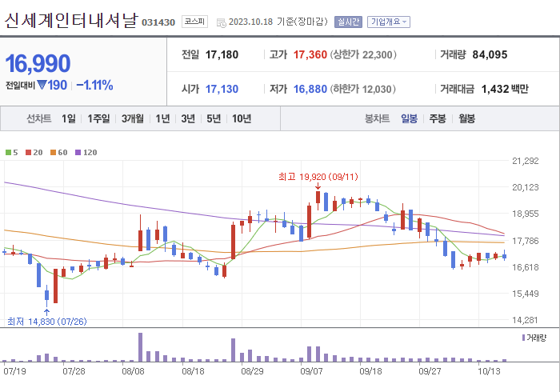Click the 거래대금 value 1,432 백만

tap(505, 89)
